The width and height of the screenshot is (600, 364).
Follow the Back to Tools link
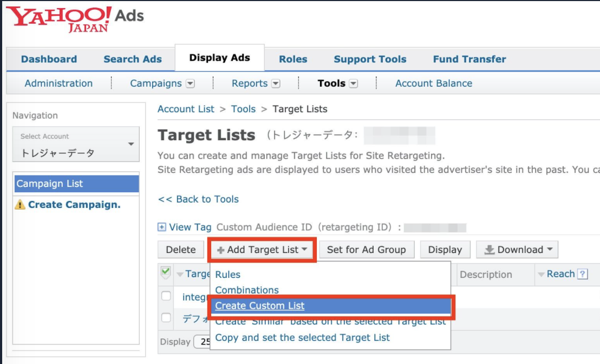pos(198,199)
